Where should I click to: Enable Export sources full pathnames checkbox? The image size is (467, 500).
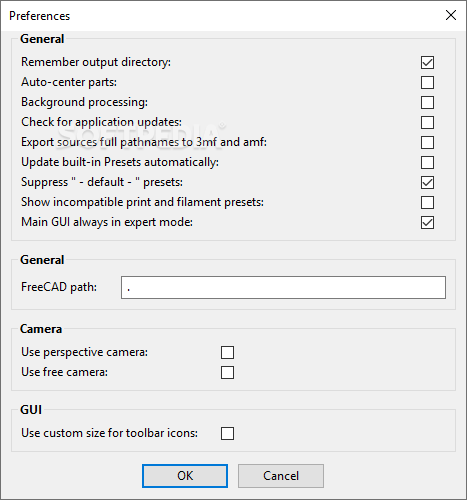pyautogui.click(x=427, y=142)
